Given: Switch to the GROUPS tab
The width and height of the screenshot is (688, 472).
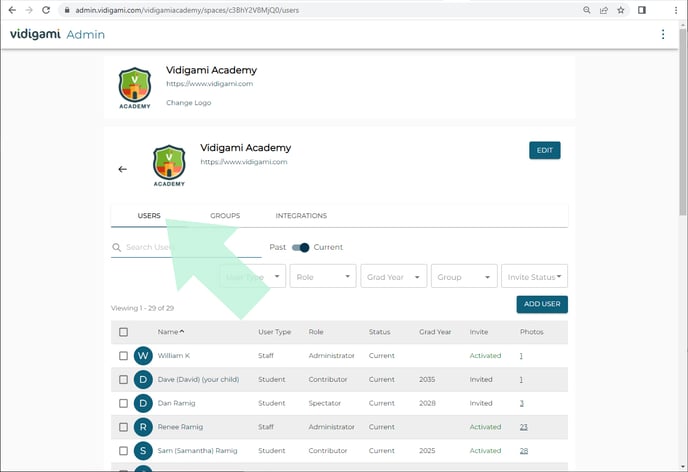Looking at the screenshot, I should click(225, 215).
